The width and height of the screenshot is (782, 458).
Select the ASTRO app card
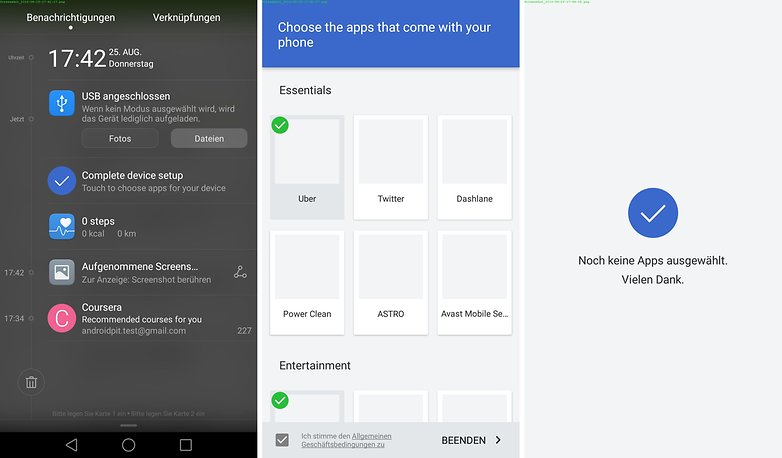pos(391,282)
